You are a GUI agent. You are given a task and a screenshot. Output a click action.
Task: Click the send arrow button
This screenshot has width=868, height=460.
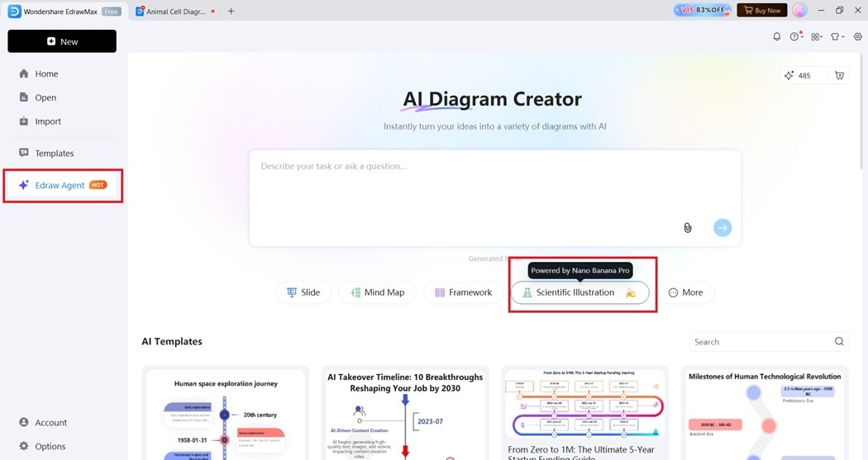tap(723, 228)
